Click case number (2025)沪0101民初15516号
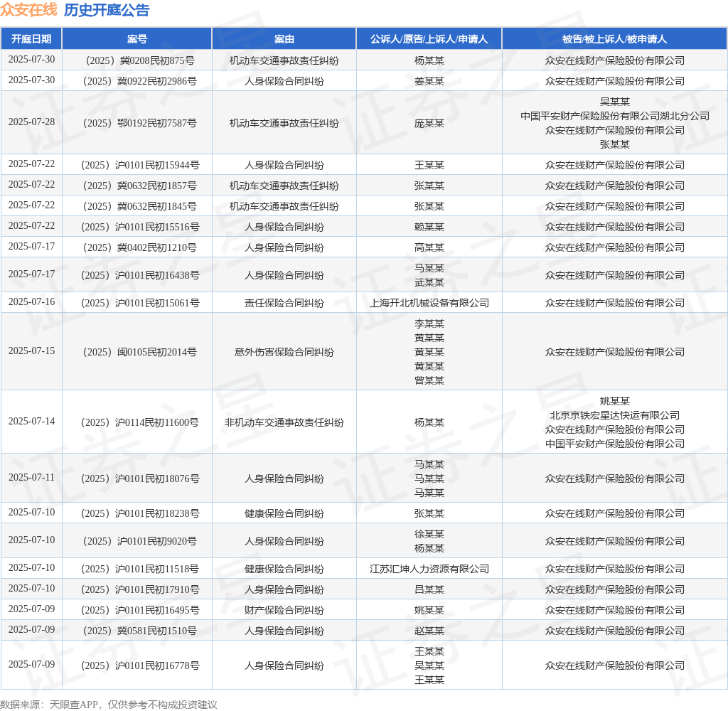 pos(140,227)
